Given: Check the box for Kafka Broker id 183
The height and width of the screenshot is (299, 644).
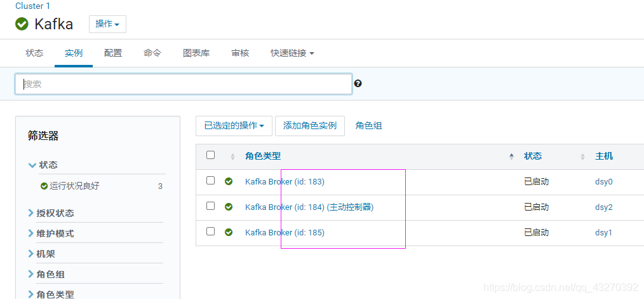Looking at the screenshot, I should point(210,181).
